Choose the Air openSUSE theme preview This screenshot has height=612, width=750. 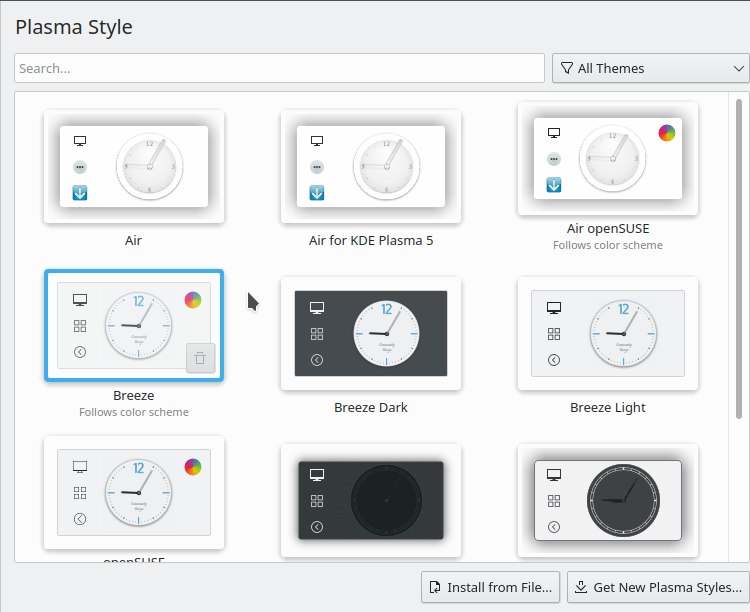pyautogui.click(x=607, y=158)
